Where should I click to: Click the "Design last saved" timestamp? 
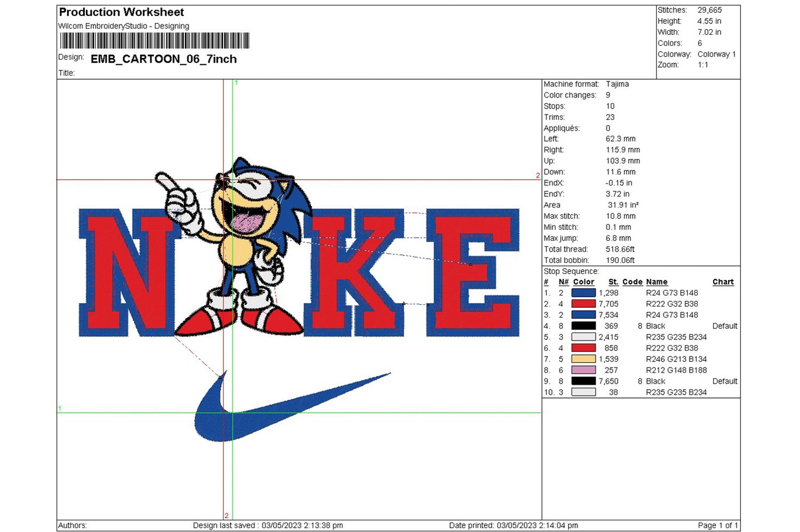click(x=268, y=526)
